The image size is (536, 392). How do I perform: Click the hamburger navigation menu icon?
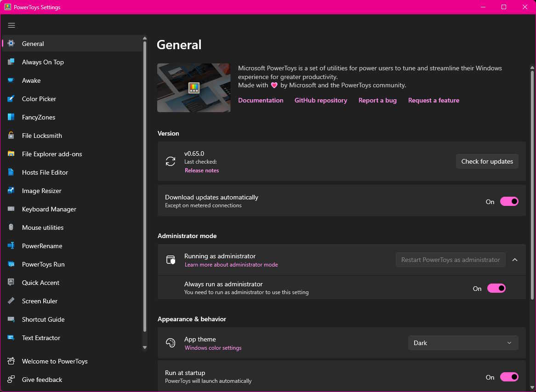tap(11, 25)
